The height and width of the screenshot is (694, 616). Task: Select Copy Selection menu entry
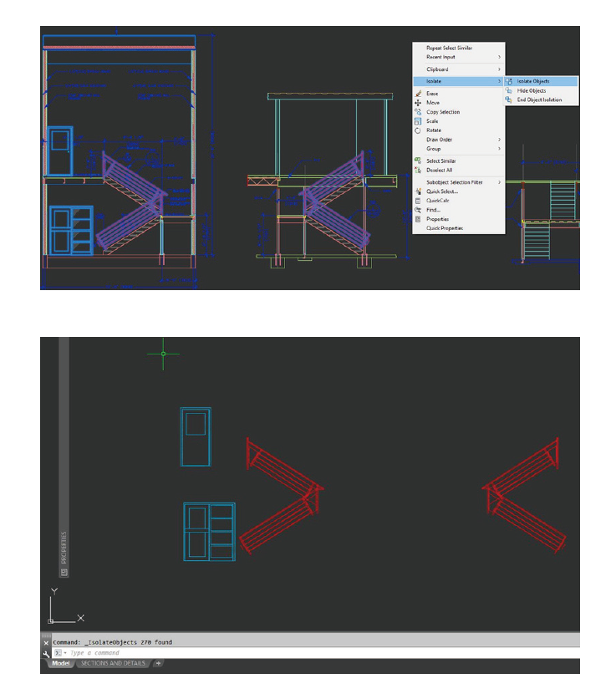[x=459, y=112]
